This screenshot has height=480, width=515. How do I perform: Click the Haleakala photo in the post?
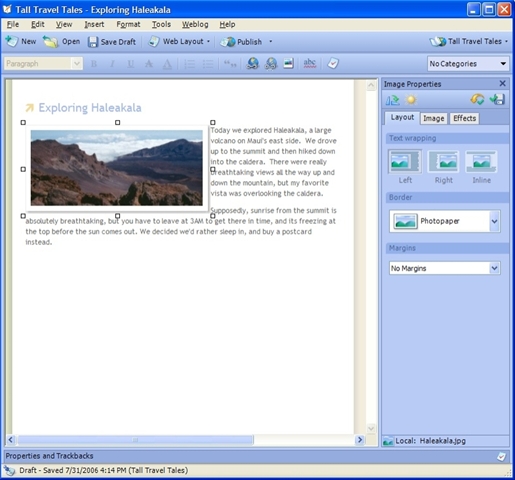point(117,168)
